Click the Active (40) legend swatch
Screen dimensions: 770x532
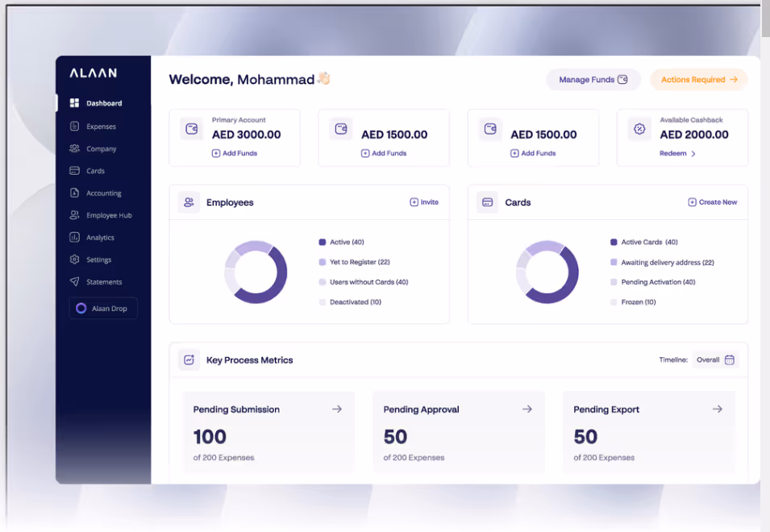(x=323, y=242)
